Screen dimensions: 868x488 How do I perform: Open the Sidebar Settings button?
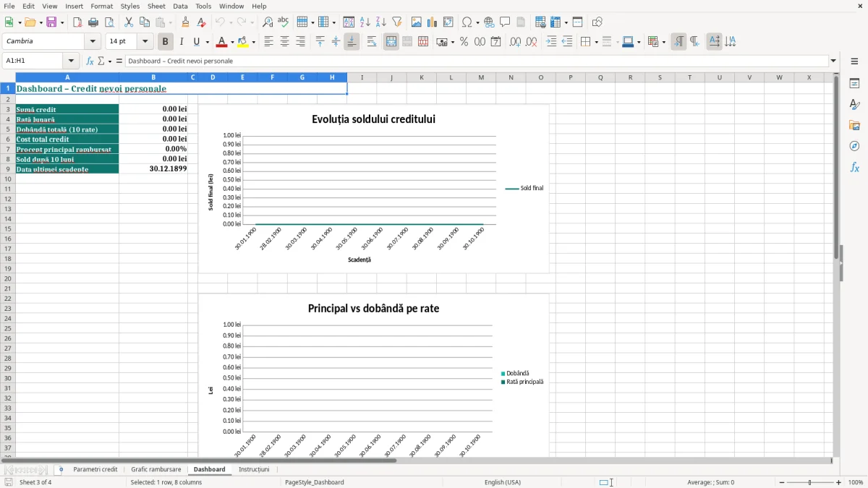click(854, 61)
